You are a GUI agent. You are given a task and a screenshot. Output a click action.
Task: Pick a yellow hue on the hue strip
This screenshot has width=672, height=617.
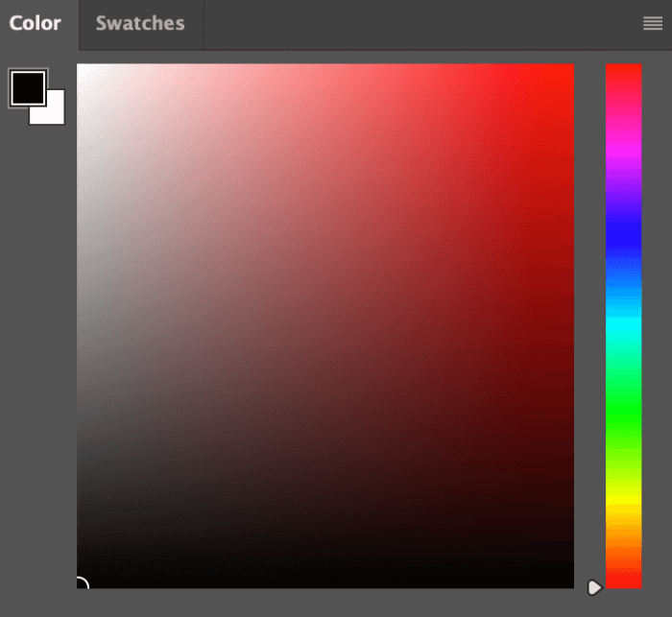[x=624, y=501]
